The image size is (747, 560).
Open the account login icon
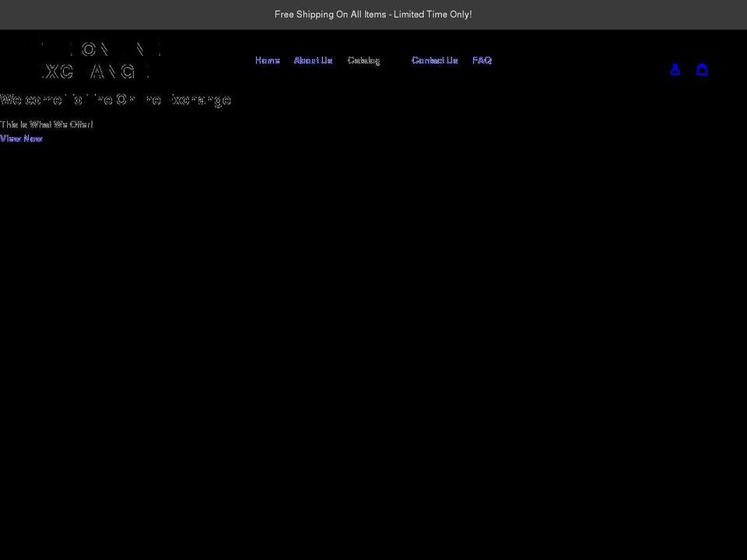click(675, 69)
